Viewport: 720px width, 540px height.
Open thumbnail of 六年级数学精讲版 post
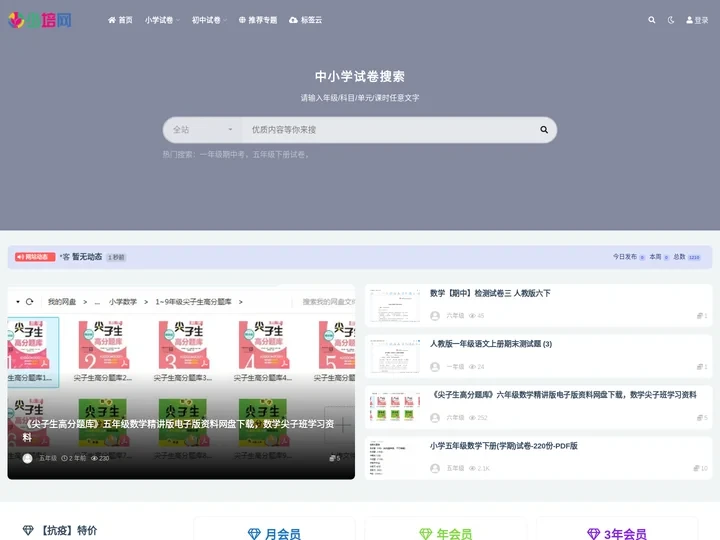pos(395,407)
